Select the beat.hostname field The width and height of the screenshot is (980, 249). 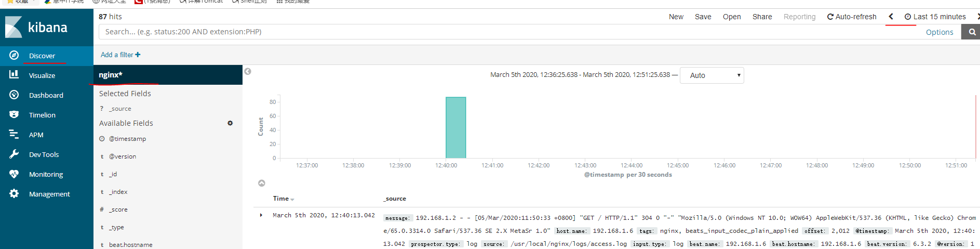tap(131, 245)
